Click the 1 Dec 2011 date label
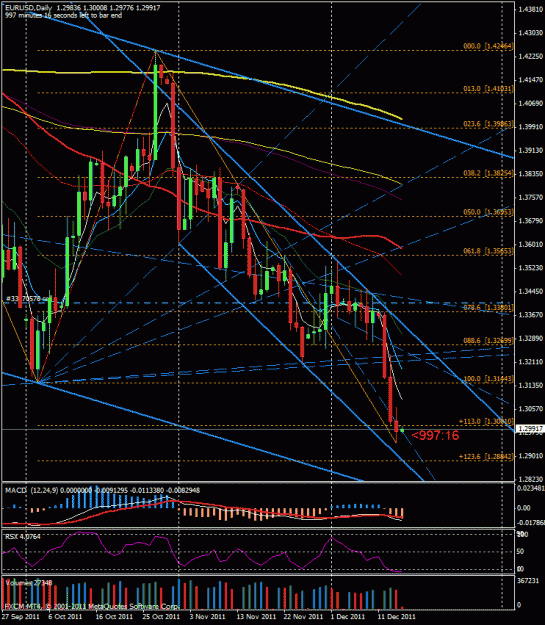The image size is (545, 625). click(x=348, y=616)
